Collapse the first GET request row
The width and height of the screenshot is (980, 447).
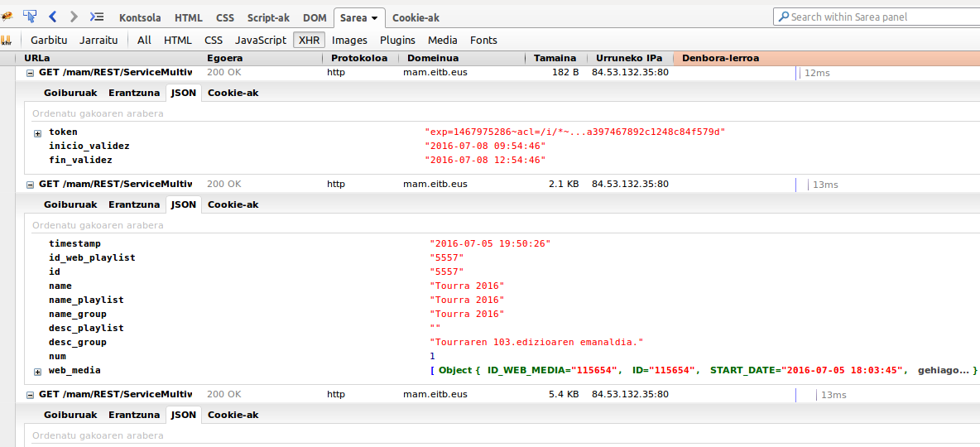pyautogui.click(x=31, y=73)
